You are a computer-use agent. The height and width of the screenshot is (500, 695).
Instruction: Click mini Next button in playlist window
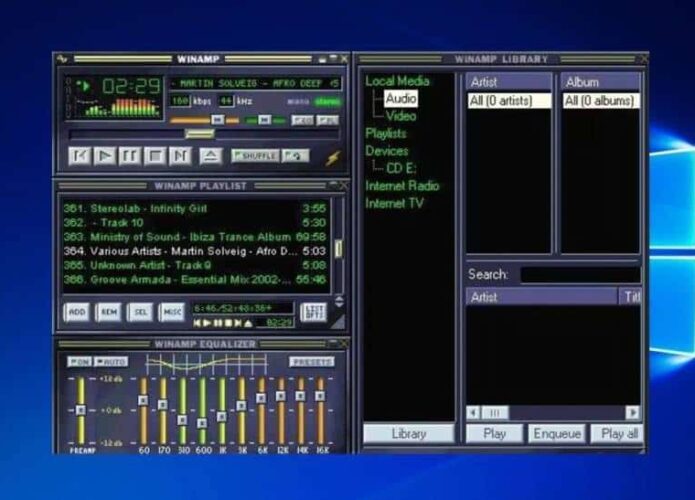click(x=238, y=323)
